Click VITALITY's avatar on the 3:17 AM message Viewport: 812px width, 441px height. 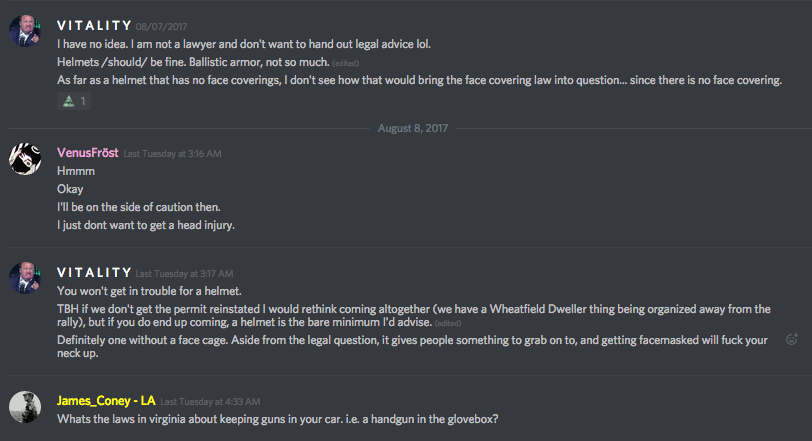coord(25,279)
